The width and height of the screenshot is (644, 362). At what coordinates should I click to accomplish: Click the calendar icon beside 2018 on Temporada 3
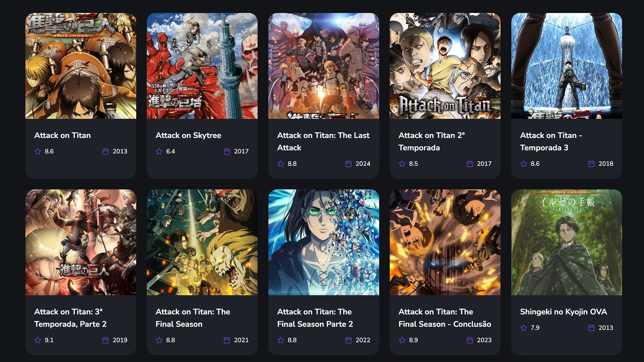point(591,164)
